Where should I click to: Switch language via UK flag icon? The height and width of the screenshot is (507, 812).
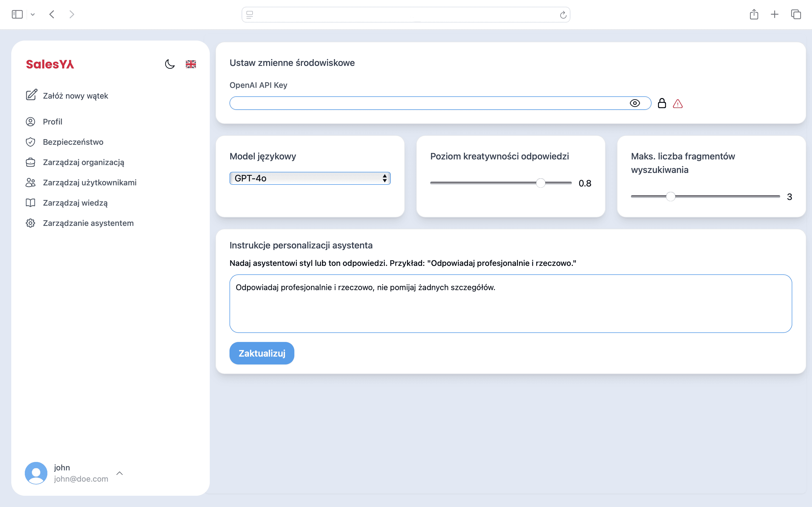(191, 64)
